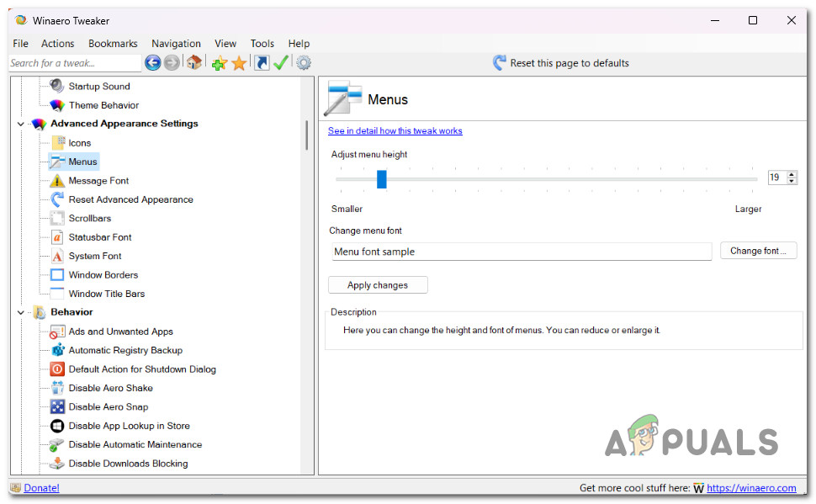The image size is (816, 504).
Task: Click the Reset Advanced Appearance arrow icon
Action: [x=57, y=199]
